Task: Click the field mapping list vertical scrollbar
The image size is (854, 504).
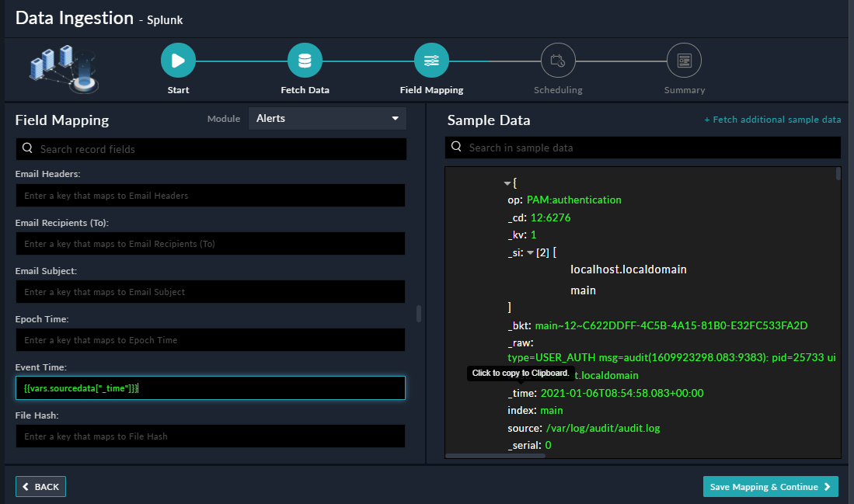Action: coord(419,314)
